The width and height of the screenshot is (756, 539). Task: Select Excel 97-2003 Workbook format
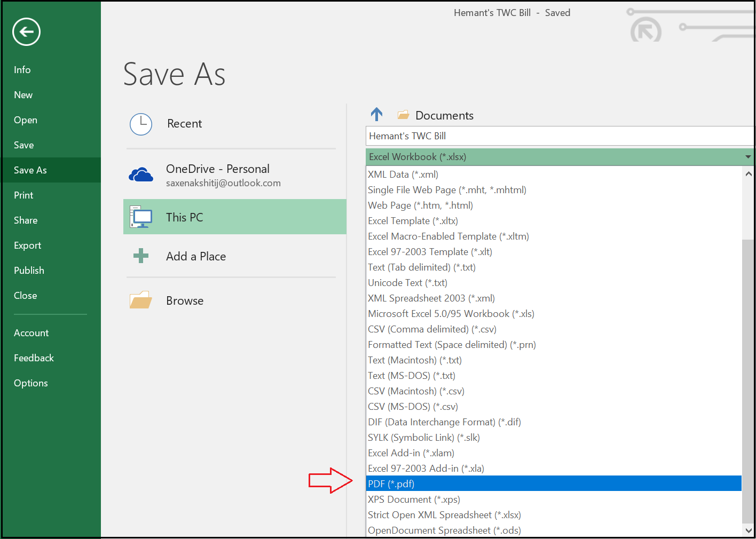click(x=451, y=313)
